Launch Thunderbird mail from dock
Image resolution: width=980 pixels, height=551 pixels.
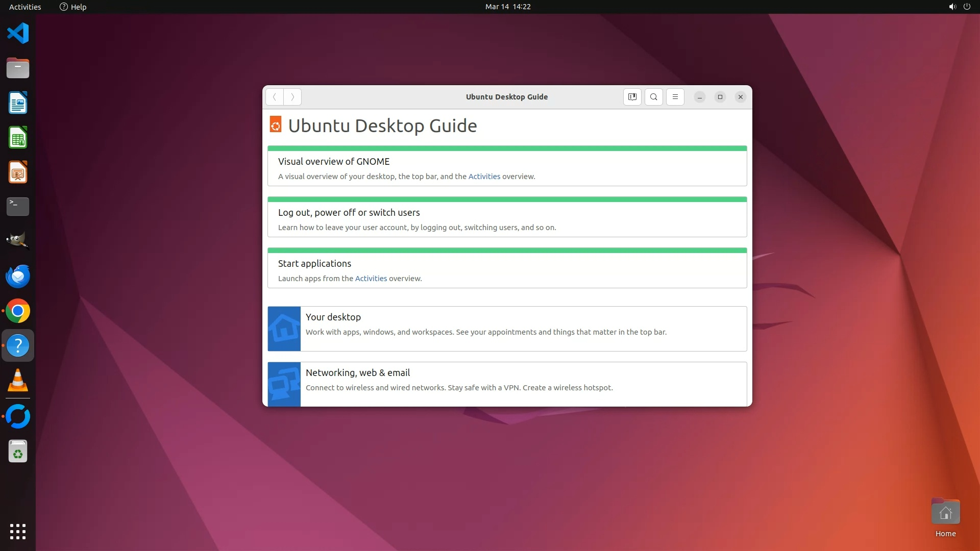point(18,277)
